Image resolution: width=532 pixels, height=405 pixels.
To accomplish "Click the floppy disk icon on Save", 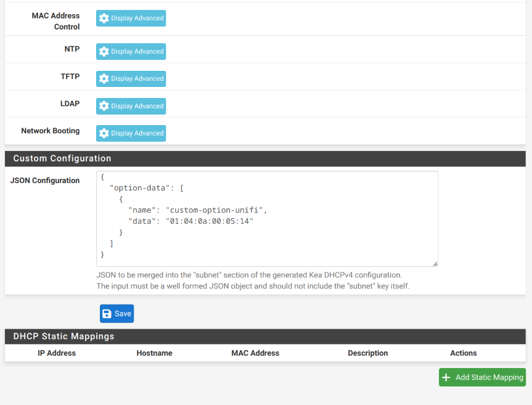I will (107, 314).
